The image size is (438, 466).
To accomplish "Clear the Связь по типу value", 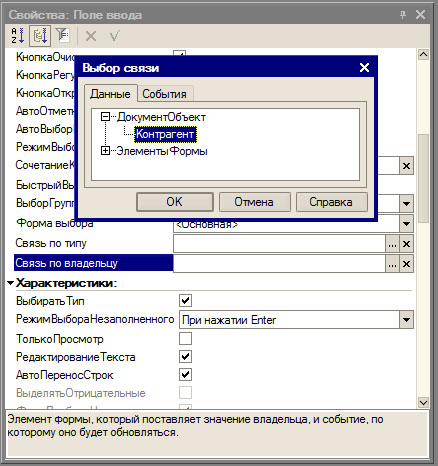I will coord(406,244).
